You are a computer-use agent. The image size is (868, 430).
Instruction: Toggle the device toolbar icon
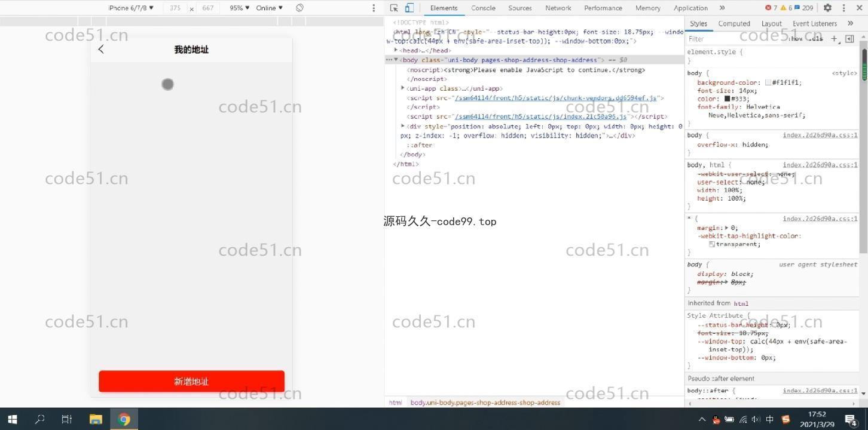pos(409,8)
